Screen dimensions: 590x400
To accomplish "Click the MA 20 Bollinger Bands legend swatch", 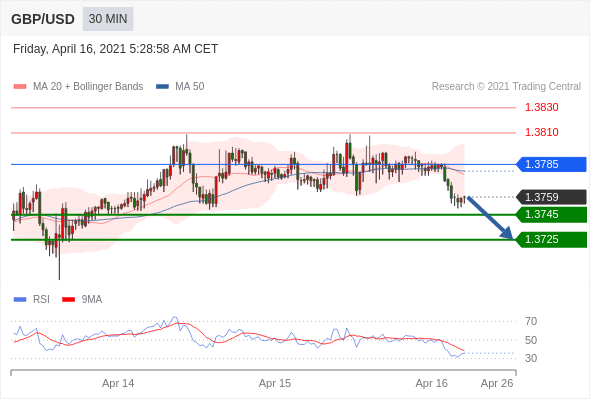I will 20,87.
